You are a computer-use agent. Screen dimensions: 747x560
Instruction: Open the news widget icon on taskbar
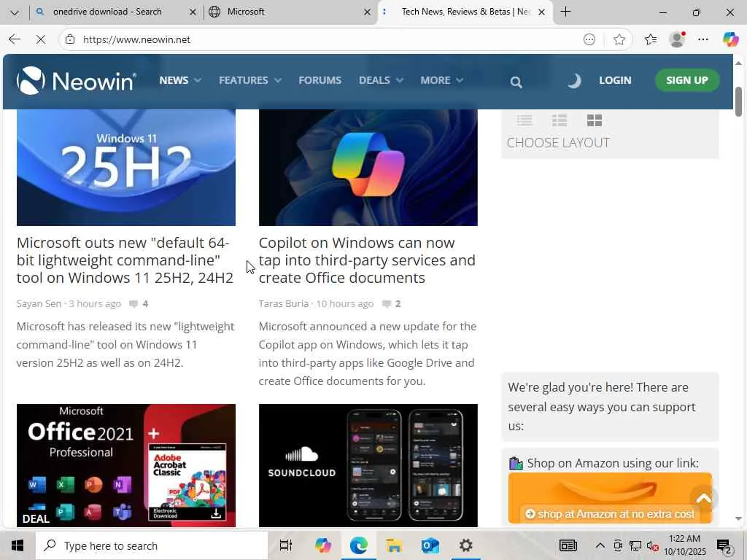(568, 545)
